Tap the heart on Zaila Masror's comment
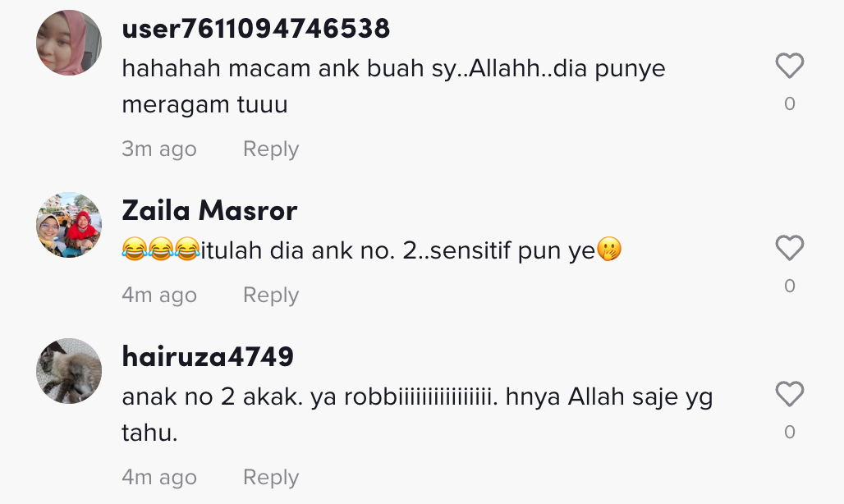The height and width of the screenshot is (504, 844). click(790, 248)
